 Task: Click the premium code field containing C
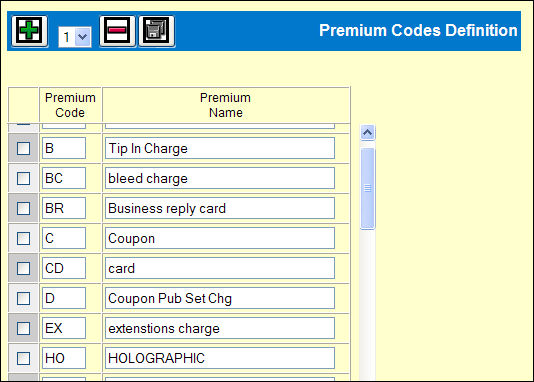(64, 238)
